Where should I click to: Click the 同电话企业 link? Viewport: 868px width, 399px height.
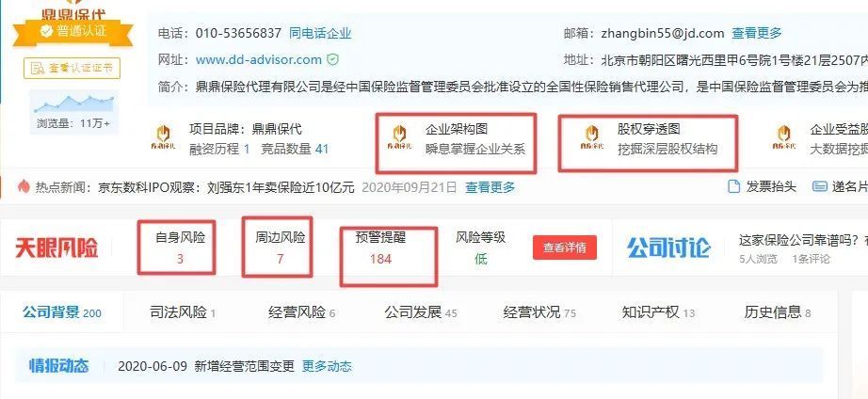pyautogui.click(x=320, y=33)
